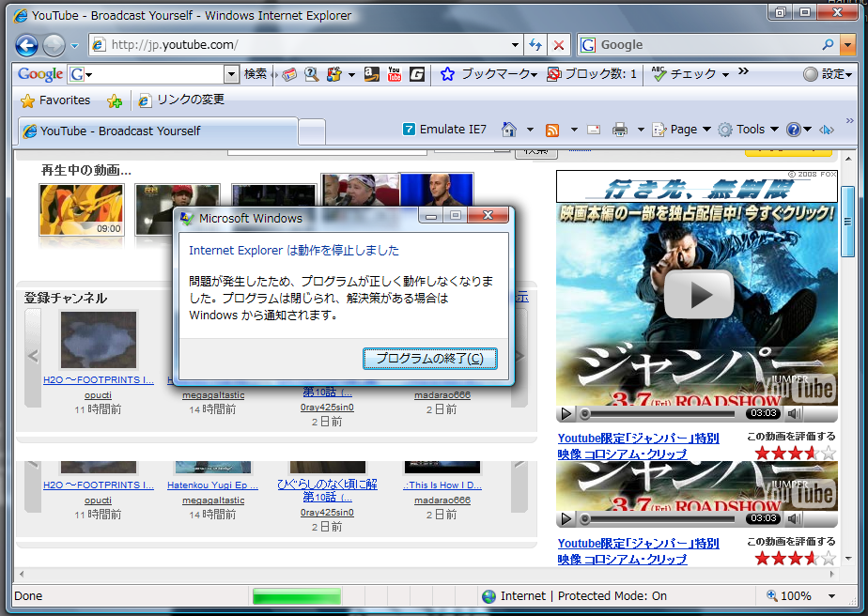868x616 pixels.
Task: Open the Page menu
Action: pyautogui.click(x=681, y=130)
